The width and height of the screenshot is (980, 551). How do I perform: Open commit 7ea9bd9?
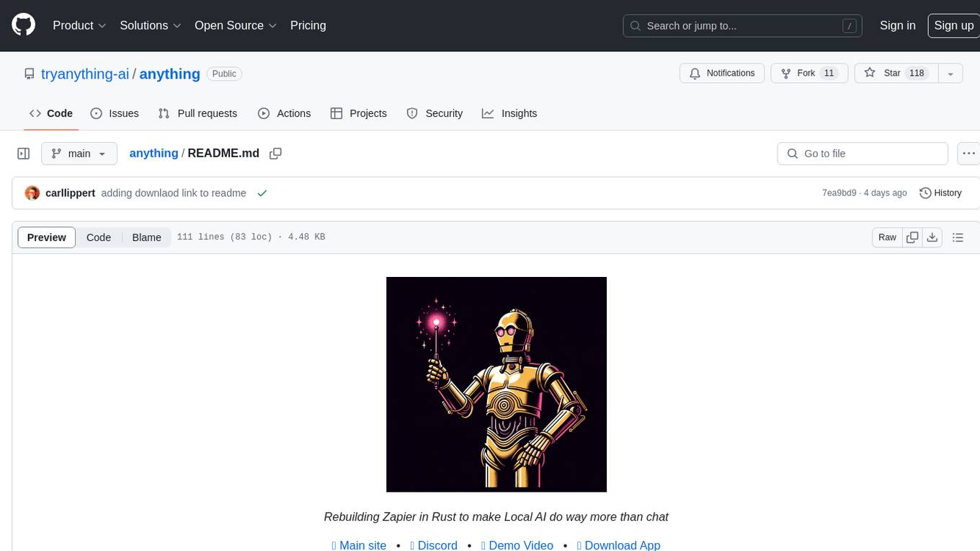[x=839, y=193]
